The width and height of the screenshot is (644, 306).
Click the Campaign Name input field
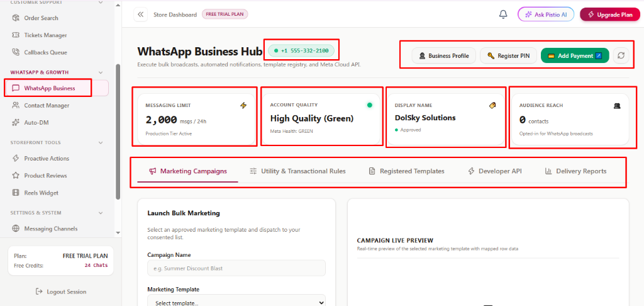[x=236, y=268]
